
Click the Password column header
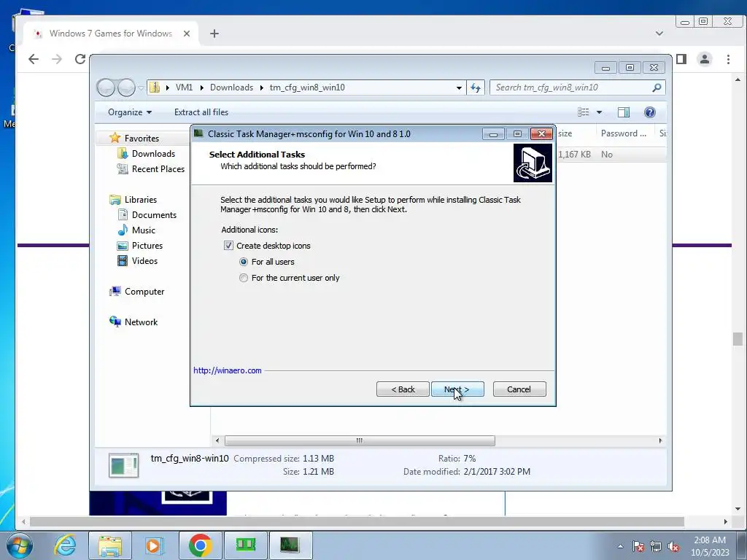[x=624, y=134]
